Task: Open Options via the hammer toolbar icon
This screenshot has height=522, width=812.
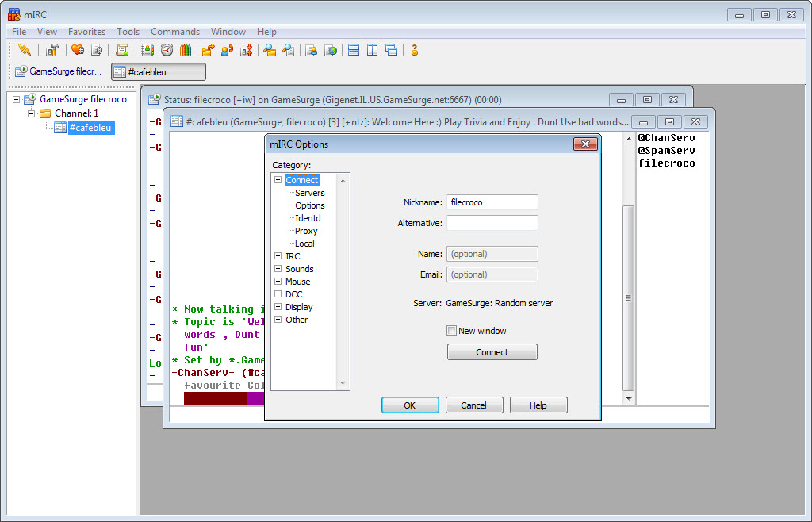Action: (52, 50)
